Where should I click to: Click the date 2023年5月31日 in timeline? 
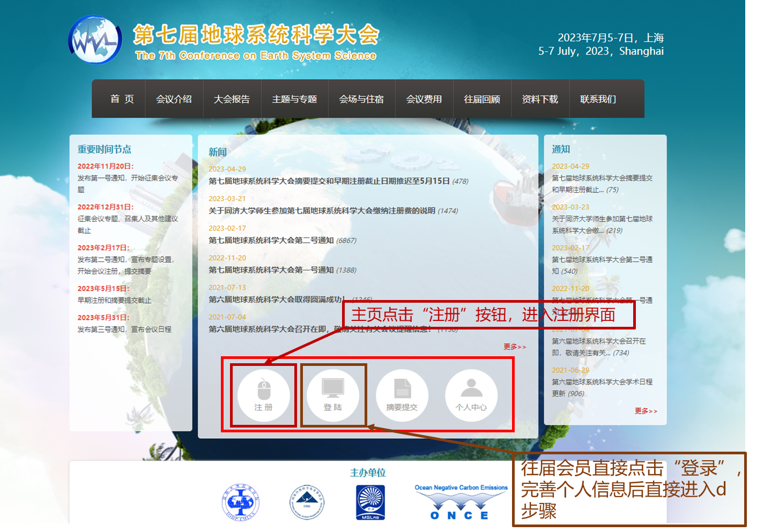[x=103, y=317]
